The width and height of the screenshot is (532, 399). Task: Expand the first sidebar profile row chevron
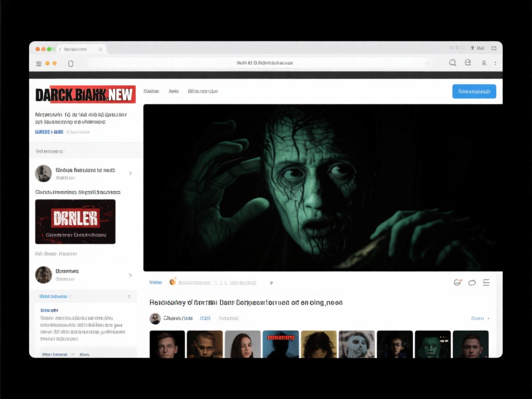click(x=130, y=173)
